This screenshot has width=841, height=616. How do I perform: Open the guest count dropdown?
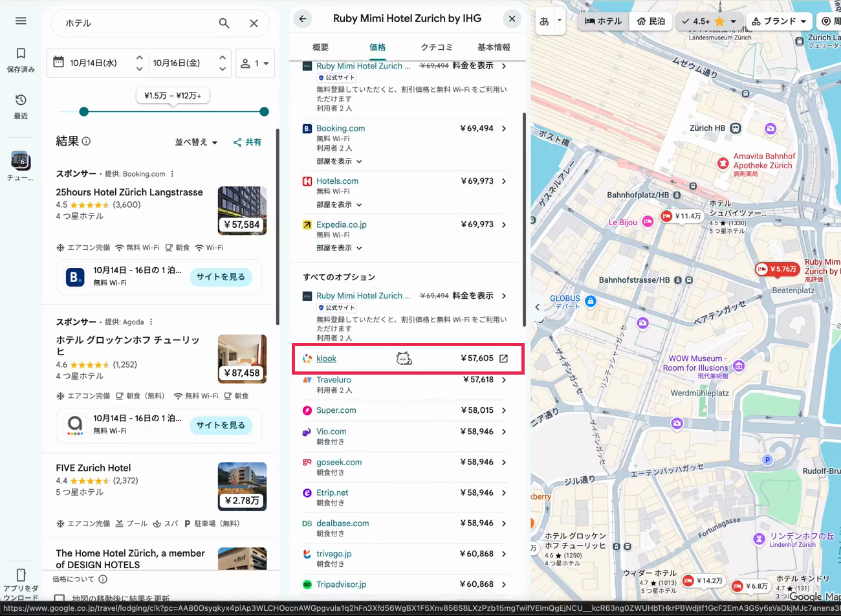tap(255, 63)
